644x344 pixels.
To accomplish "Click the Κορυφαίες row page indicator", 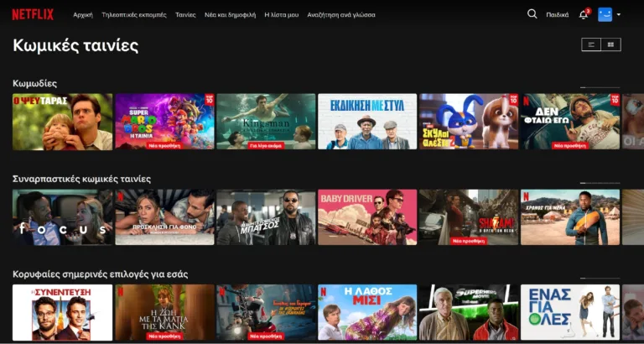I will 600,279.
